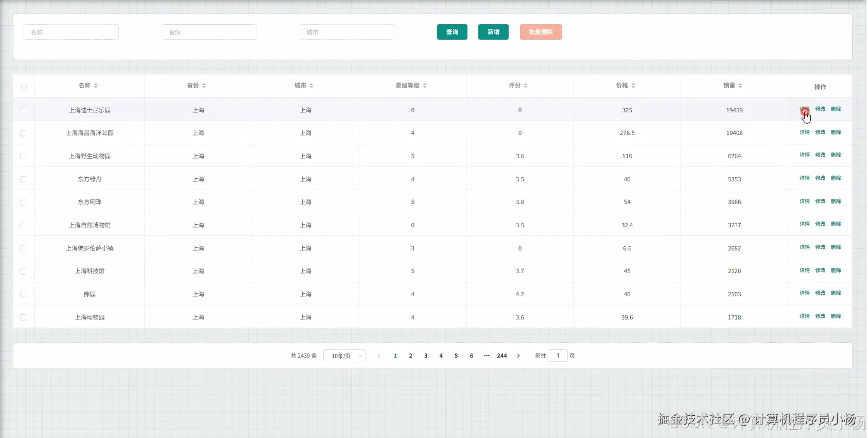Image resolution: width=868 pixels, height=438 pixels.
Task: Check the row for 东方明珠
Action: 23,203
